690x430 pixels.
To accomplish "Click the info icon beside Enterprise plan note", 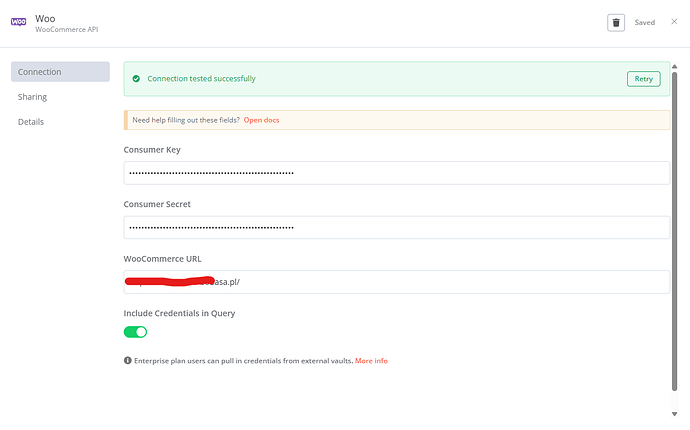I will point(128,360).
